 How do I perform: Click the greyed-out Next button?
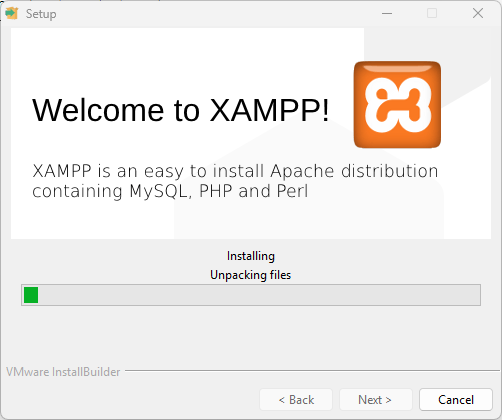[x=375, y=399]
